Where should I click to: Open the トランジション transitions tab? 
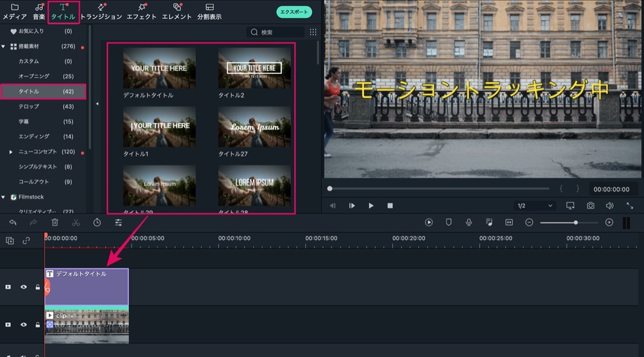click(101, 11)
